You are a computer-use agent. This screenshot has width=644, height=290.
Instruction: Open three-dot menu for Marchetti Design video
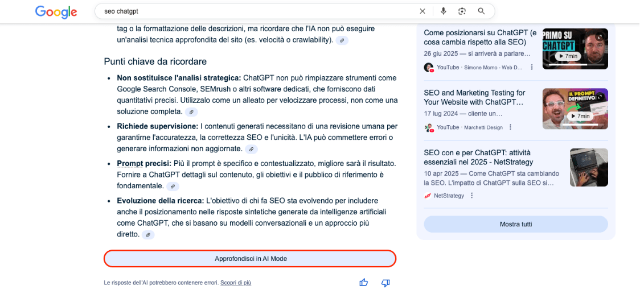pyautogui.click(x=511, y=127)
